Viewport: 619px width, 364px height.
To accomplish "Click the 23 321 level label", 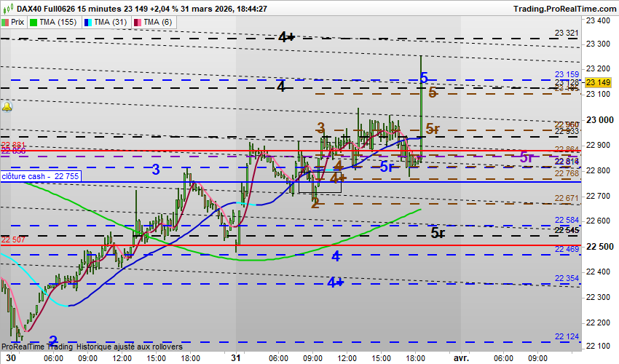I will coord(567,33).
